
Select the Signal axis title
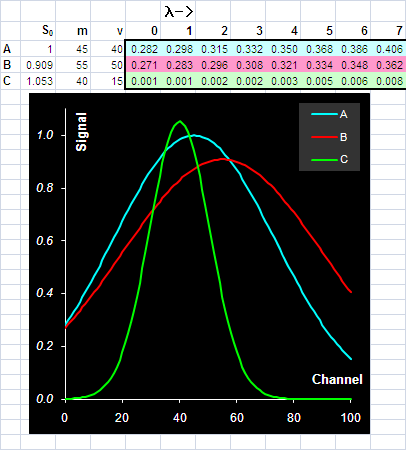81,132
